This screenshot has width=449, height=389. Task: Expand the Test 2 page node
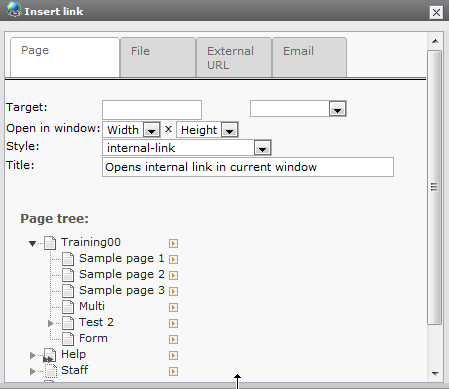coord(51,323)
